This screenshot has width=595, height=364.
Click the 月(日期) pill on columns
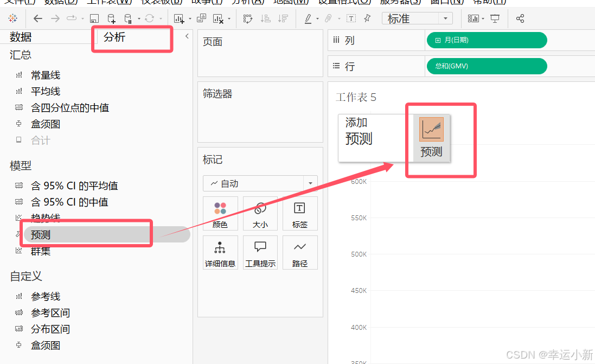click(487, 40)
